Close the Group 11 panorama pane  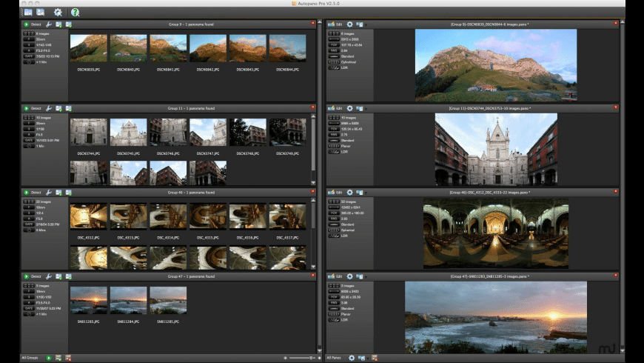point(615,107)
